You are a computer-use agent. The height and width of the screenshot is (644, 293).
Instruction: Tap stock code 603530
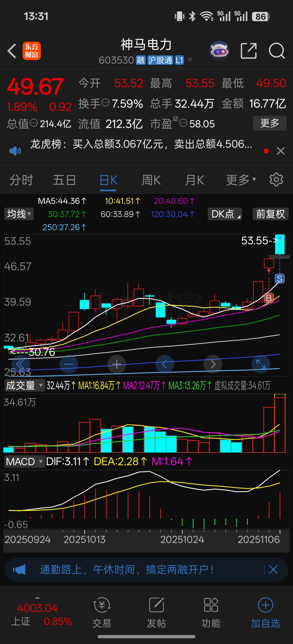[x=116, y=60]
